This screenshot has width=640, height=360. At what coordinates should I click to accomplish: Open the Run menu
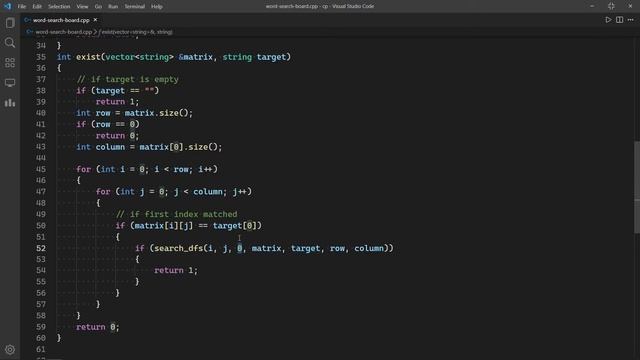[113, 7]
